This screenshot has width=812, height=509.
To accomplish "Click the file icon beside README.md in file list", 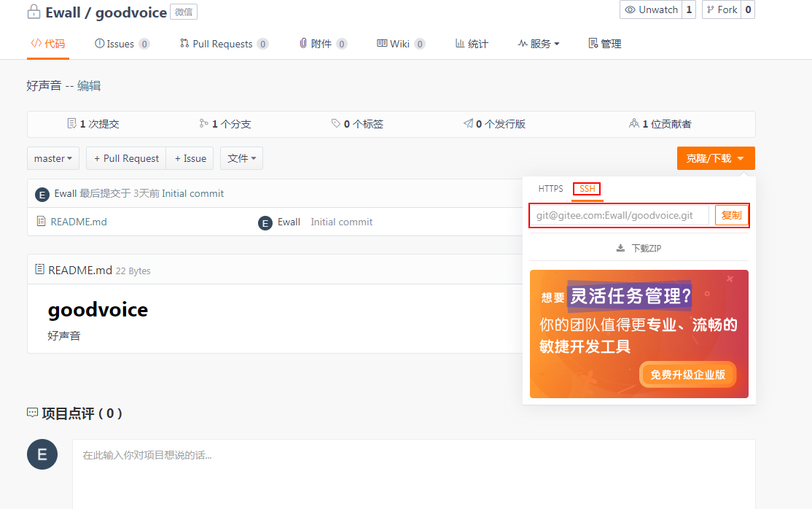I will coord(42,222).
